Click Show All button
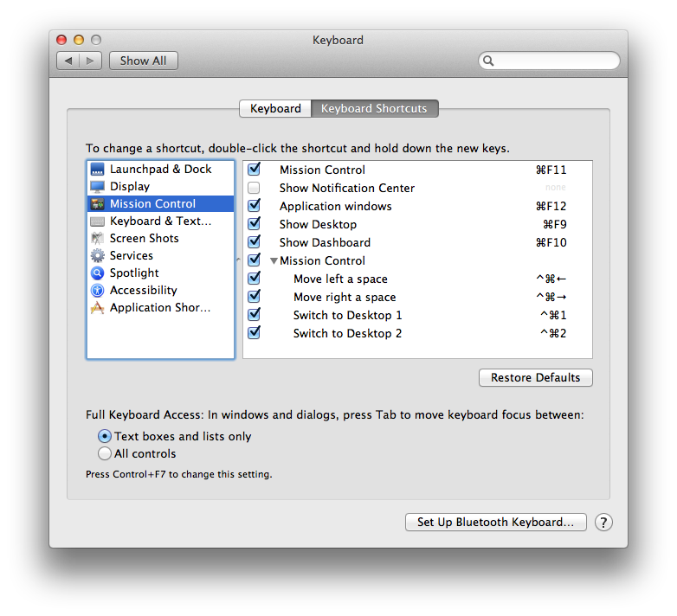Viewport: 677px width, 616px height. click(144, 61)
